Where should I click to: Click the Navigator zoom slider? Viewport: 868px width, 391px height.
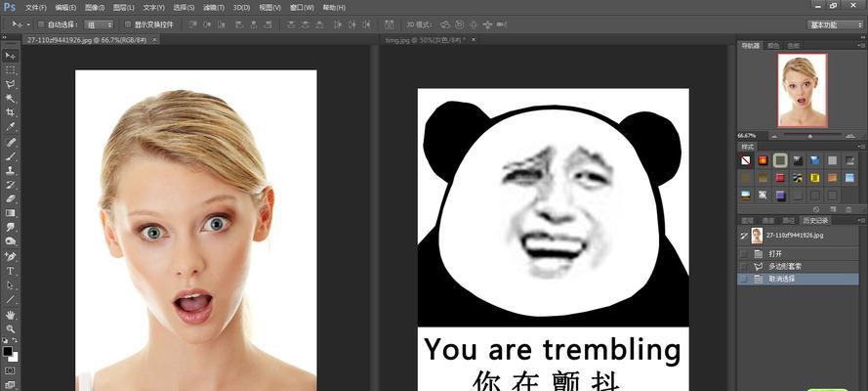click(809, 136)
